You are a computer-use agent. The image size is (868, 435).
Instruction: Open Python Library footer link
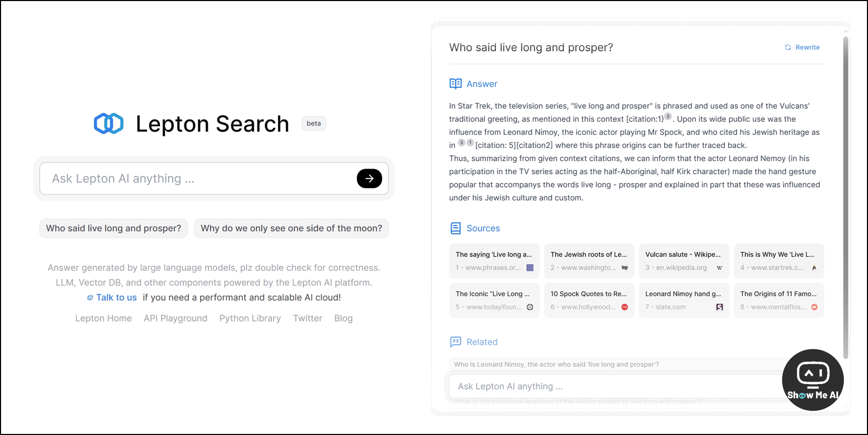pos(250,319)
